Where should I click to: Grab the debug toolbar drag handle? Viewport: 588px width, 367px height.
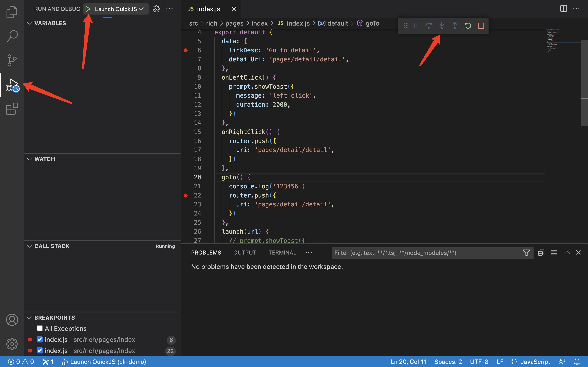pyautogui.click(x=406, y=26)
